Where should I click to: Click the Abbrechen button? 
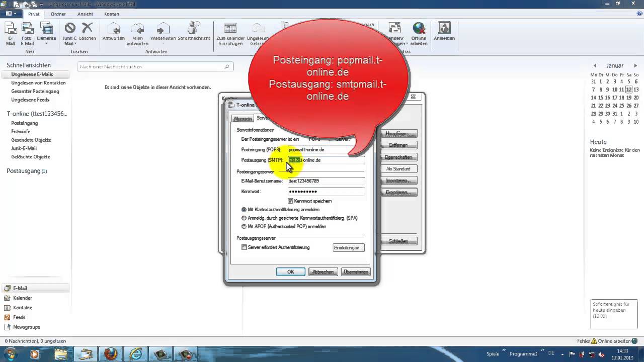[x=323, y=272]
